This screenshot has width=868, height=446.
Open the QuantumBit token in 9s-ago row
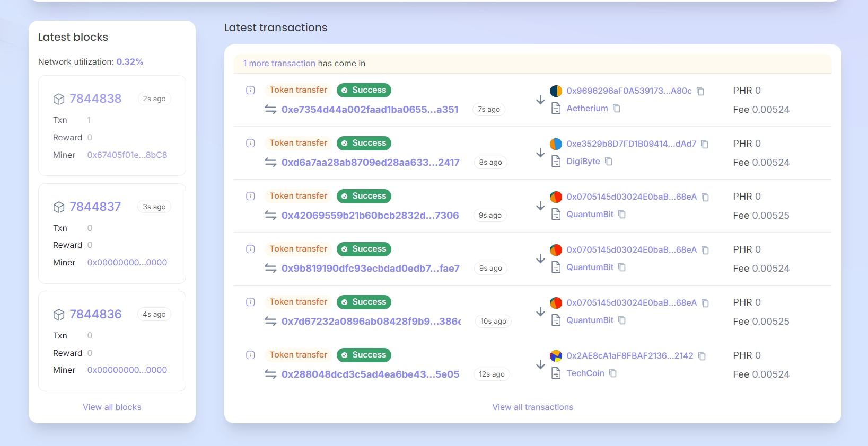pos(590,214)
